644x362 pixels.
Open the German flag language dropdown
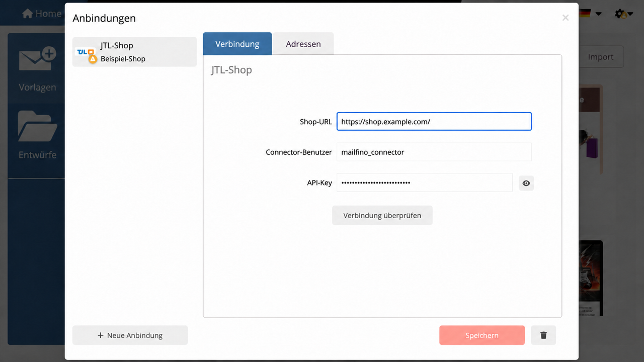click(x=590, y=14)
